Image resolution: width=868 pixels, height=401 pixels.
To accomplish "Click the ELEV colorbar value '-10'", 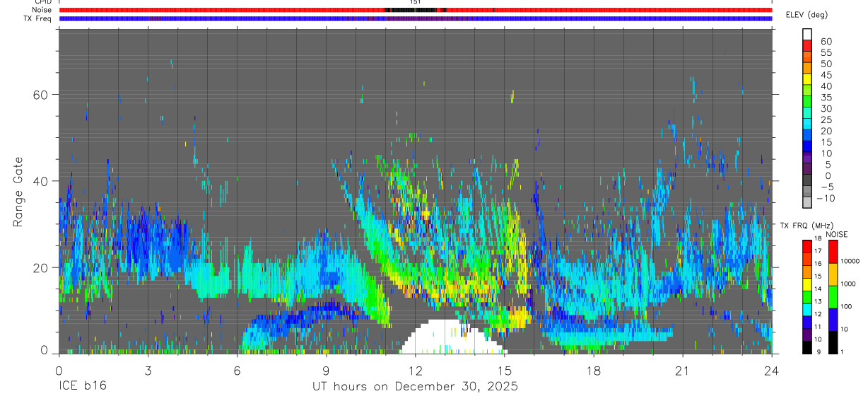I will [824, 198].
